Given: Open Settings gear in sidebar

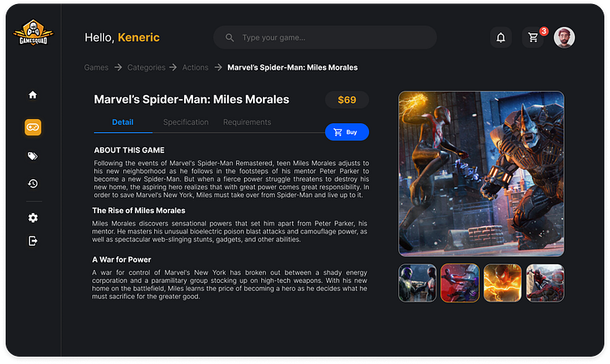Looking at the screenshot, I should 33,218.
